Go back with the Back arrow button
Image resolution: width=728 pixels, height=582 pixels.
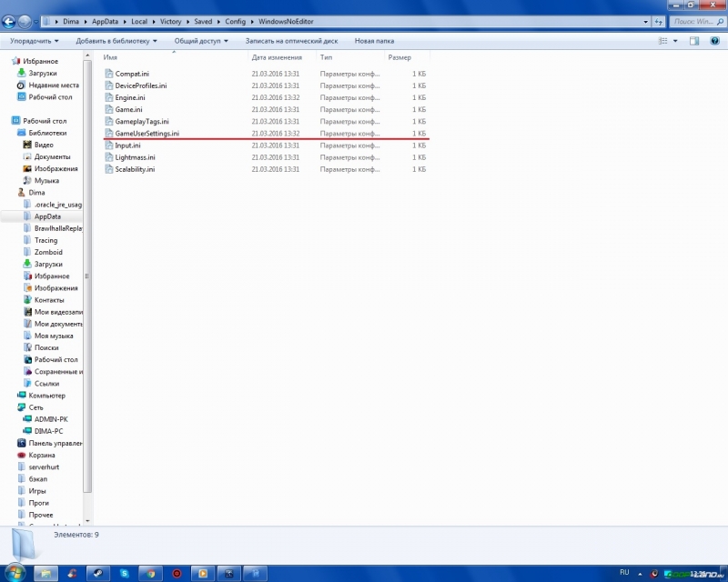tap(8, 21)
